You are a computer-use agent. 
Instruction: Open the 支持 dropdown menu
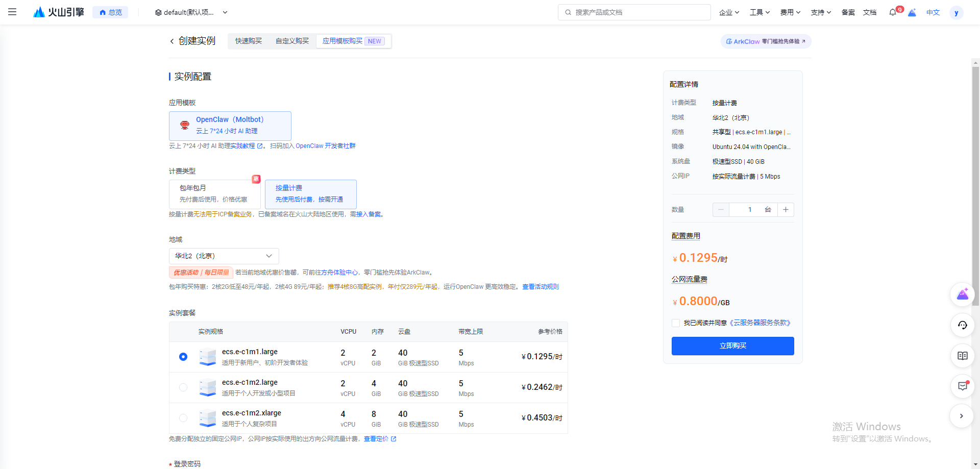(x=821, y=12)
